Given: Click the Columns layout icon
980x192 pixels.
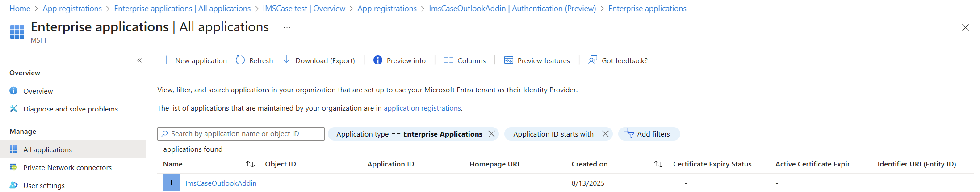Looking at the screenshot, I should click(x=449, y=60).
